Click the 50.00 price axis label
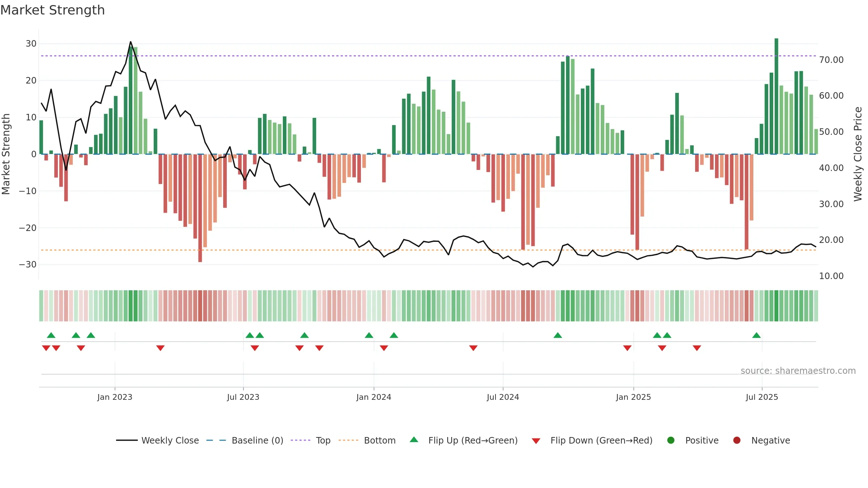The width and height of the screenshot is (868, 488). [831, 132]
